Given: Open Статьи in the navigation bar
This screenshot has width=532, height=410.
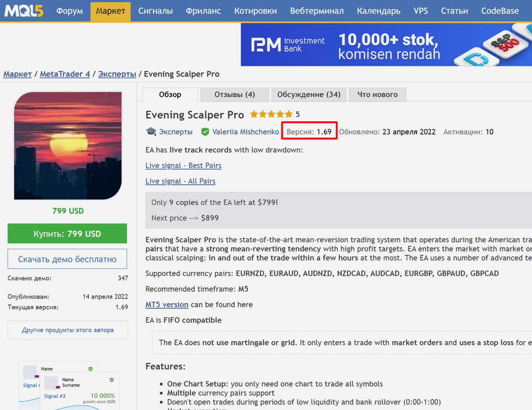Looking at the screenshot, I should 454,11.
